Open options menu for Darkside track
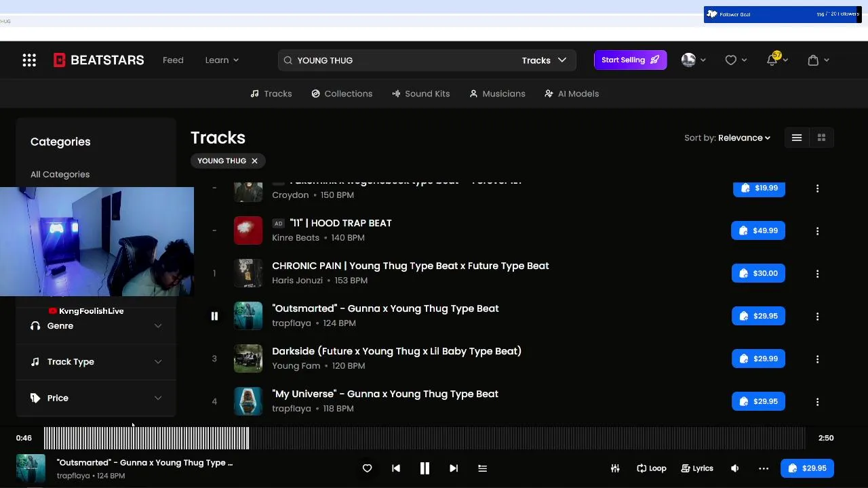 coord(817,359)
